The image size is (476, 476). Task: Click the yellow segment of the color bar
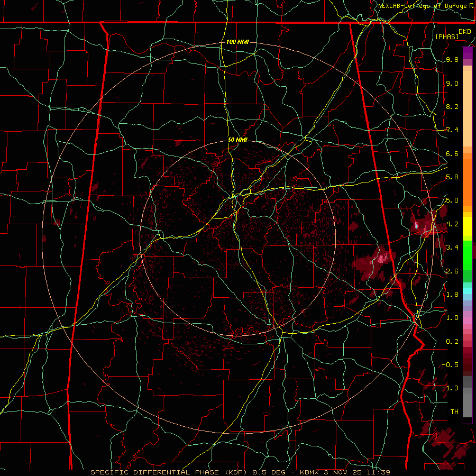(x=467, y=226)
